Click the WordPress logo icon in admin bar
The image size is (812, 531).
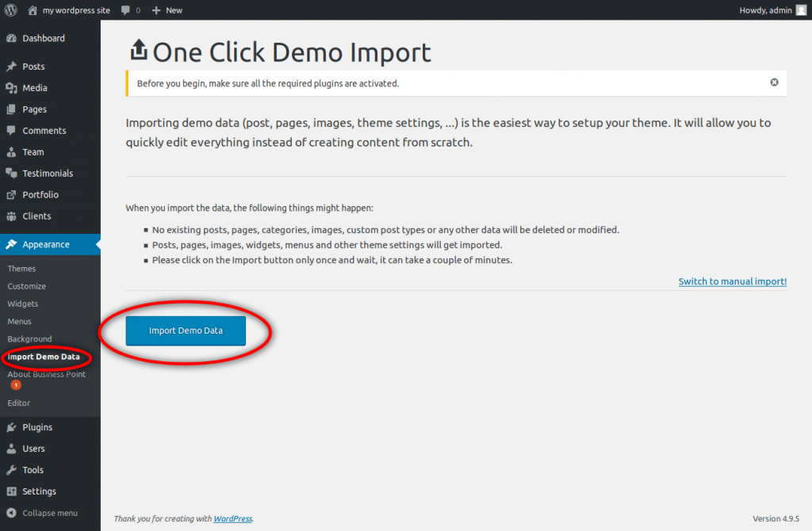[x=10, y=10]
